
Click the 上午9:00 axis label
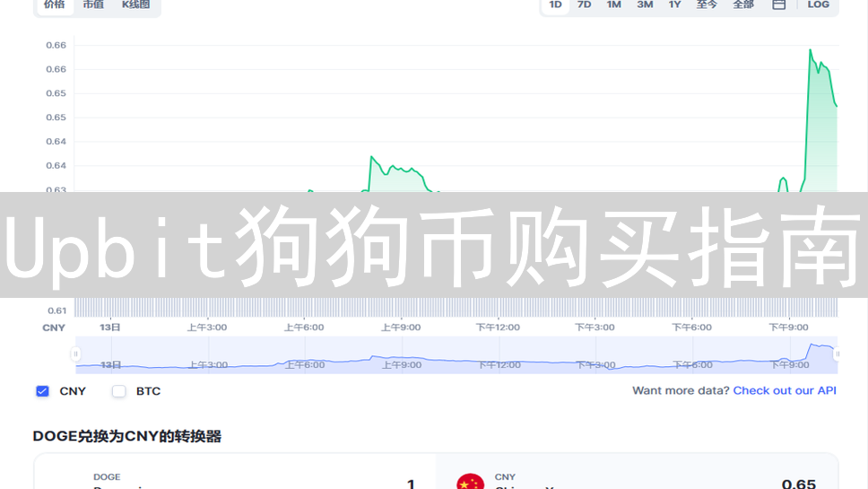point(401,327)
